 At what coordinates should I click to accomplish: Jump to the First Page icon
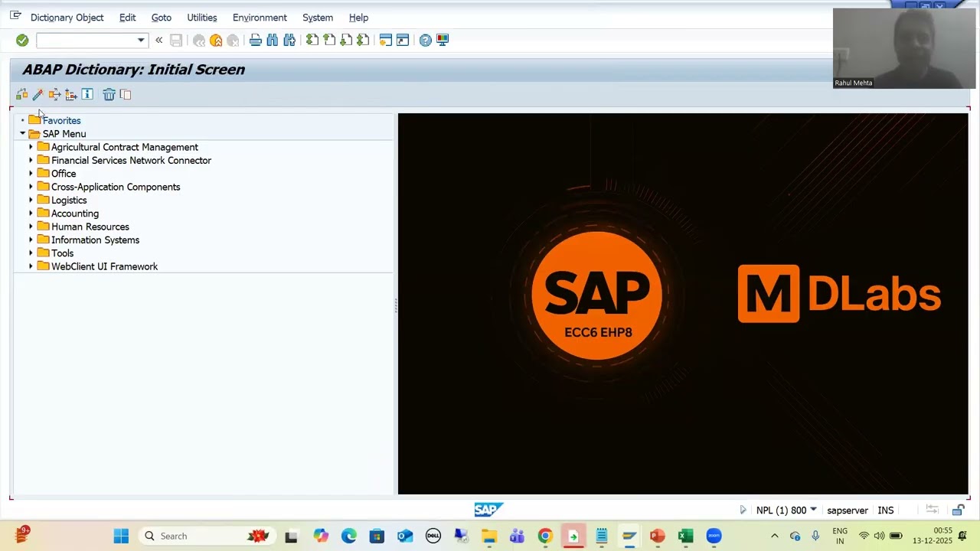pyautogui.click(x=312, y=40)
